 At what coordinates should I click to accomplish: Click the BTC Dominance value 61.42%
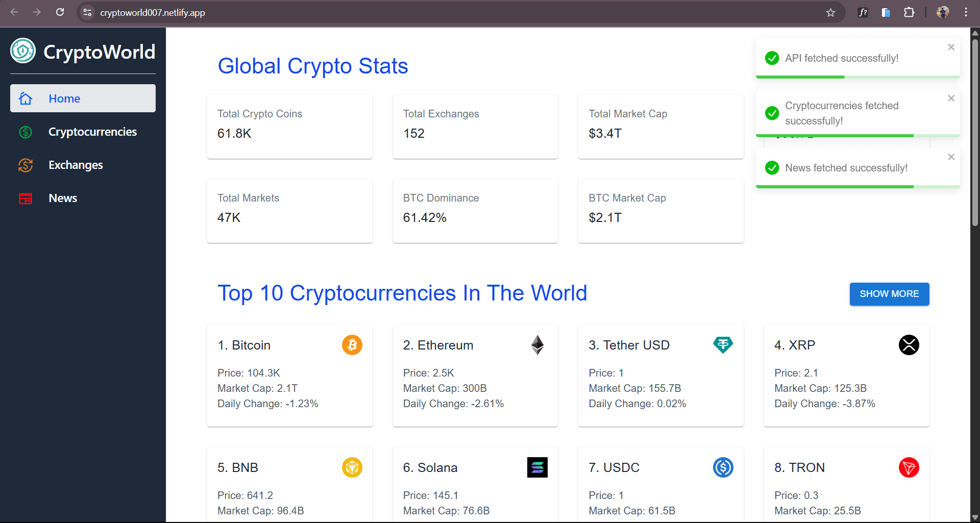[425, 218]
